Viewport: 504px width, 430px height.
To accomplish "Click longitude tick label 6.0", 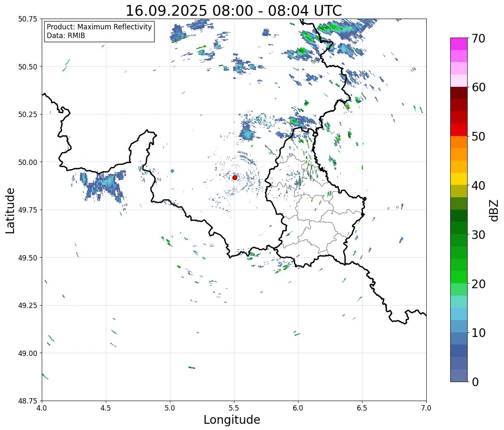I will [x=298, y=408].
